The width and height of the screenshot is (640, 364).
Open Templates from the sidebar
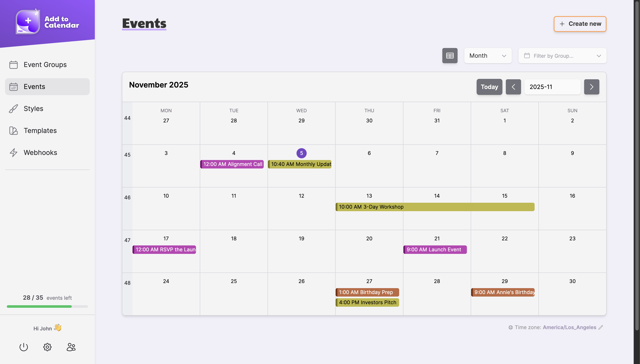[x=40, y=130]
